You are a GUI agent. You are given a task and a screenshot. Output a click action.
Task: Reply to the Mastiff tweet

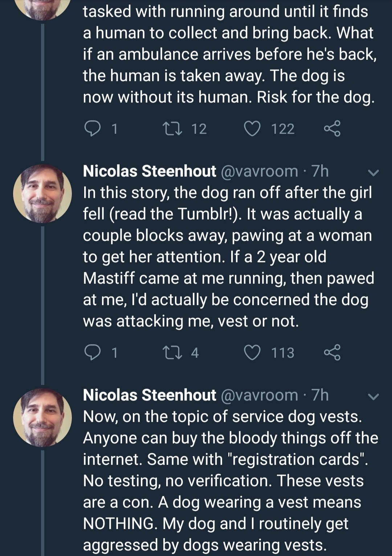tap(92, 352)
